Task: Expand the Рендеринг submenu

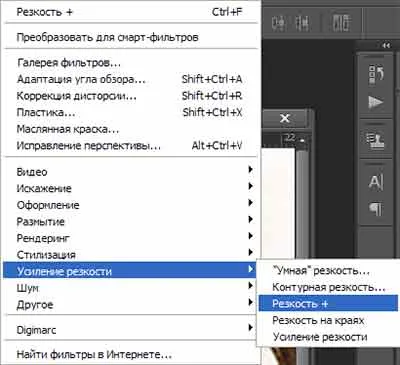Action: 130,238
